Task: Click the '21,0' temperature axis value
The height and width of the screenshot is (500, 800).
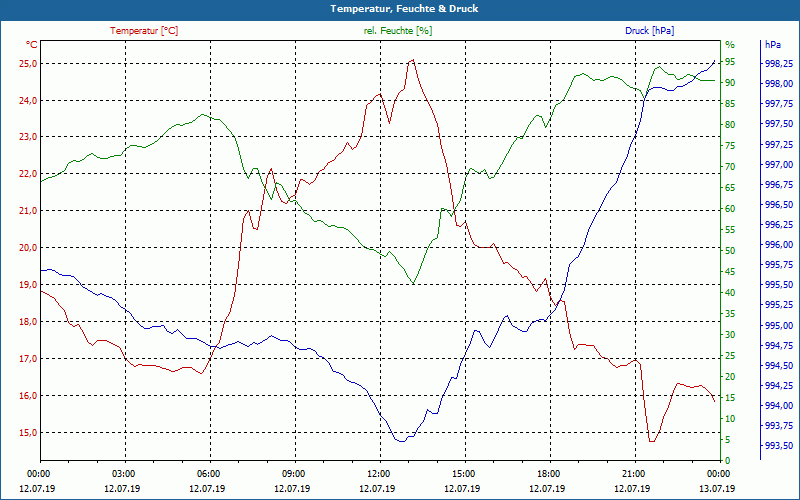Action: click(x=28, y=211)
